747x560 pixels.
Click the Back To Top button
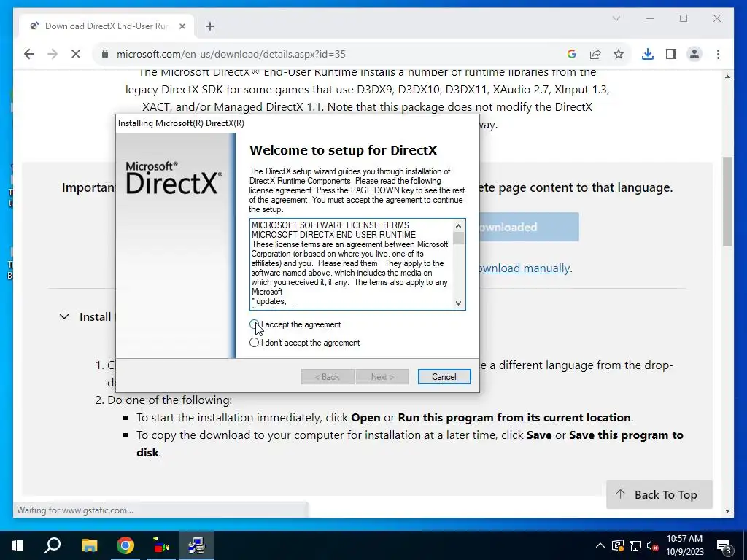(659, 495)
